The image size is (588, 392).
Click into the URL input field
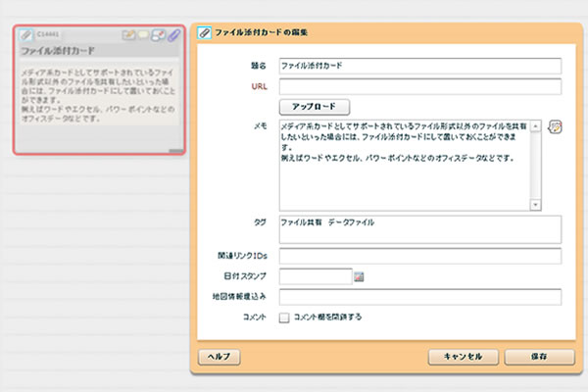pos(419,86)
